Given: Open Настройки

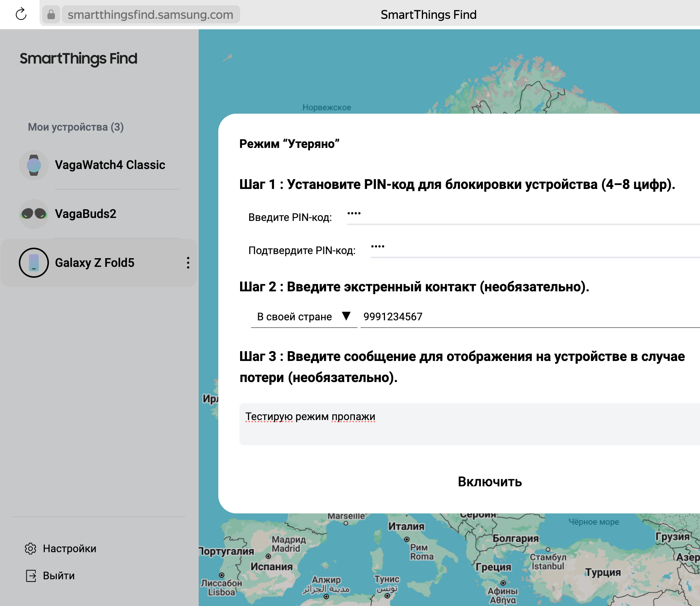Looking at the screenshot, I should point(70,548).
